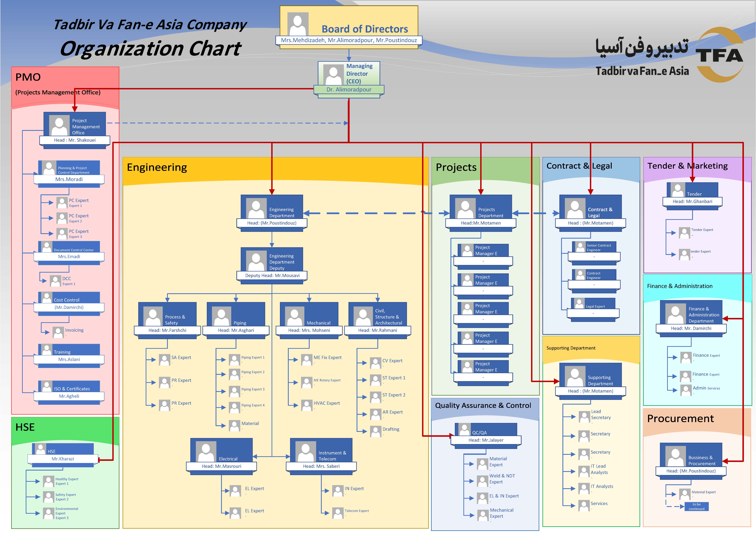Image resolution: width=756 pixels, height=534 pixels.
Task: Click 'Head: Mrs. Saberi' label
Action: pos(321,466)
